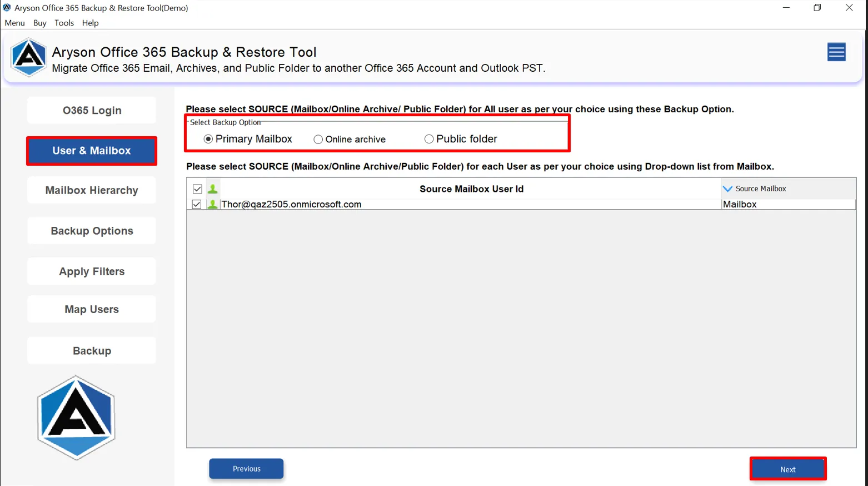Choose the Online archive backup option
868x486 pixels.
(x=318, y=140)
